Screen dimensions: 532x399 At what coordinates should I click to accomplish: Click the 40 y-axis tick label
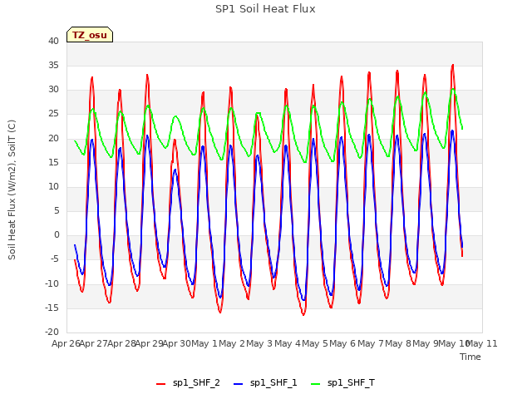pyautogui.click(x=53, y=41)
